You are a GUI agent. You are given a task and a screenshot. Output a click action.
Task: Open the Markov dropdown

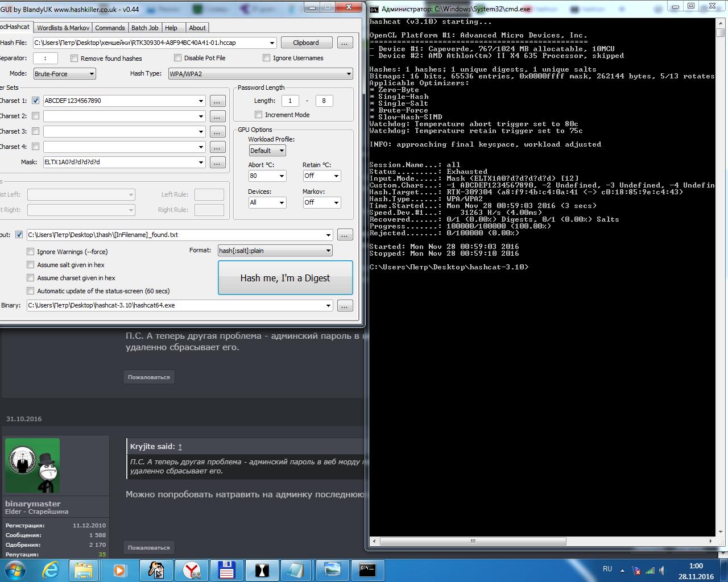[336, 202]
